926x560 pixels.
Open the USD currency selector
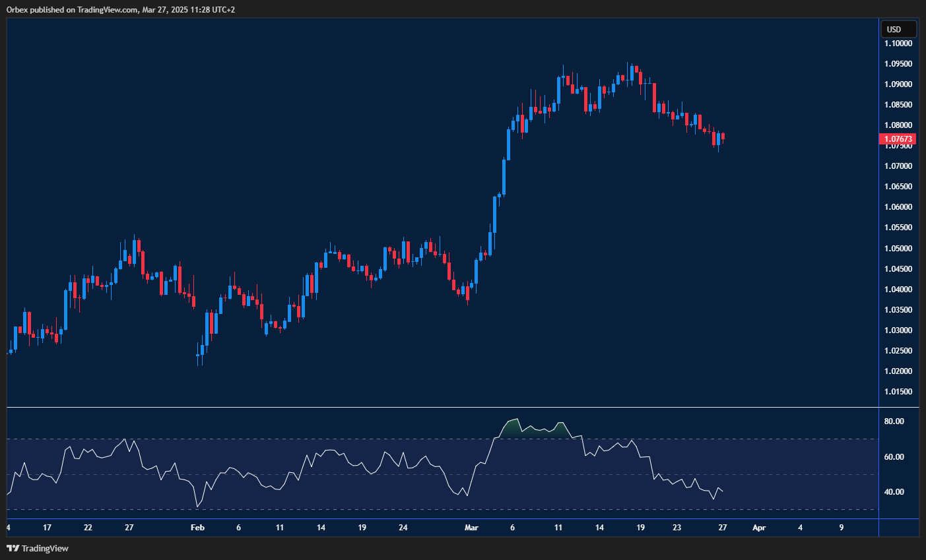898,29
